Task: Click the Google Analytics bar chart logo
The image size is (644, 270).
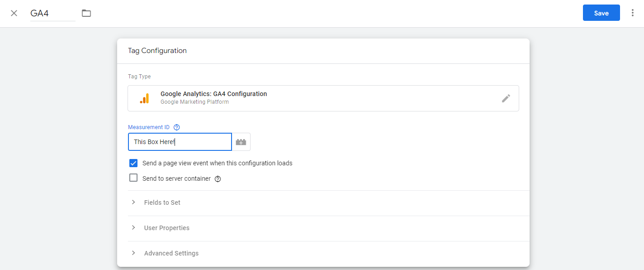Action: pyautogui.click(x=144, y=98)
